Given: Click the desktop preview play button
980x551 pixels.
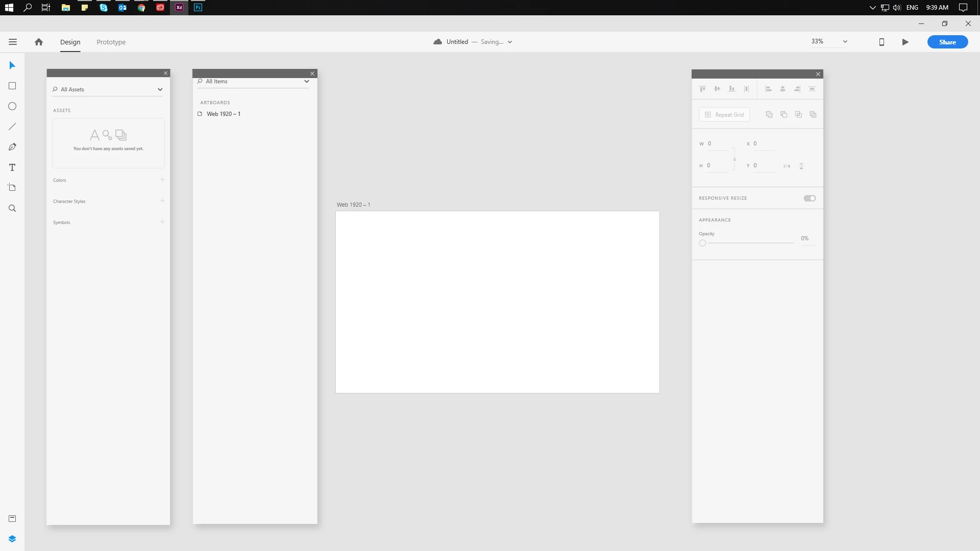Looking at the screenshot, I should [905, 42].
